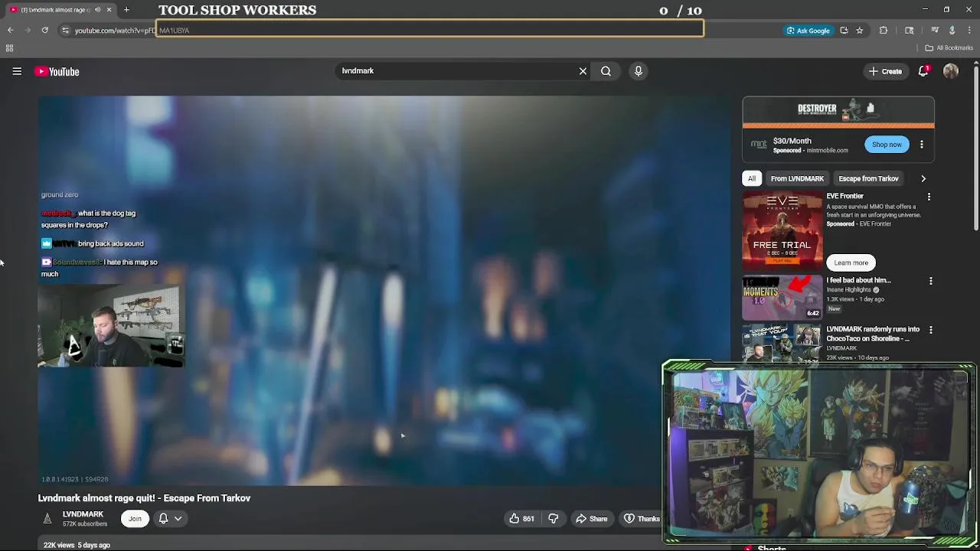This screenshot has height=551, width=980.
Task: Select the Escape from Tarkov chip
Action: (868, 178)
